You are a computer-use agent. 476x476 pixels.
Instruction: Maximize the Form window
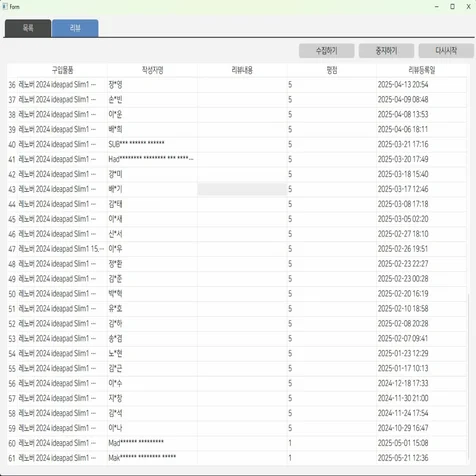(452, 6)
